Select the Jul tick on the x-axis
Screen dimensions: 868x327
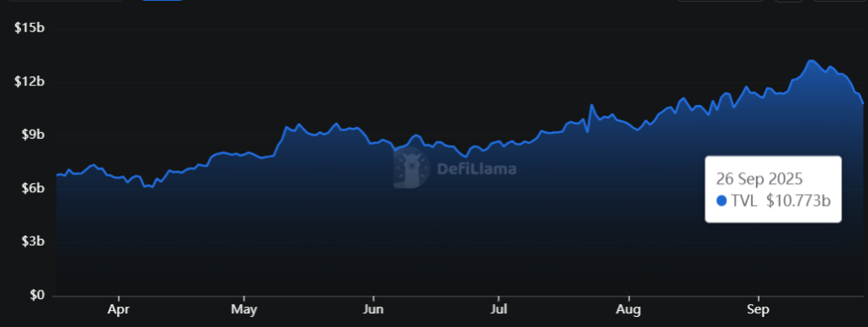[x=498, y=310]
